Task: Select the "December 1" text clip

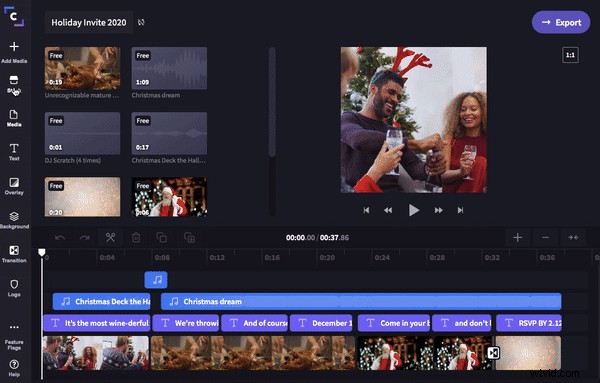Action: tap(321, 323)
